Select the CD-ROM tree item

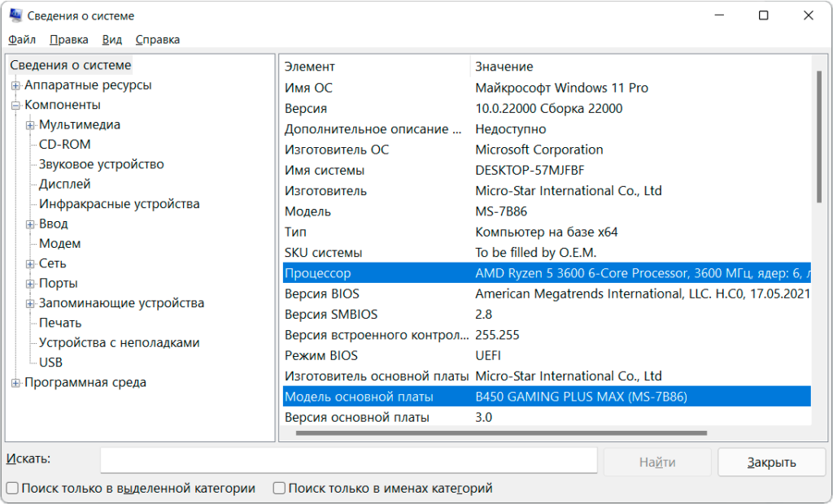click(65, 145)
